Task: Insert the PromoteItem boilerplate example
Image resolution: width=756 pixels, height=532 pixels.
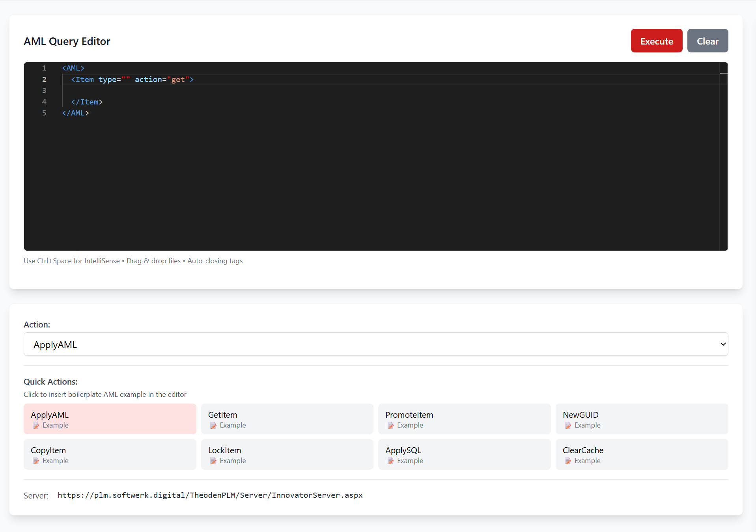Action: point(464,419)
